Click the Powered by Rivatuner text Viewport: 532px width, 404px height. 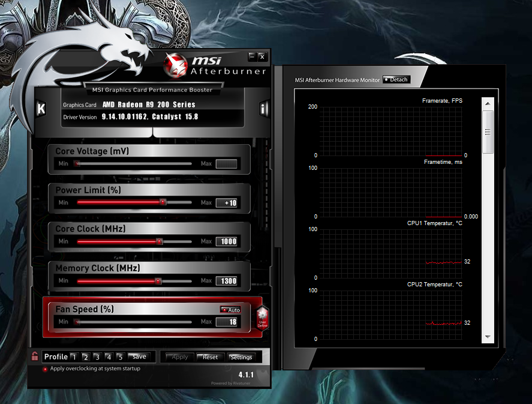coord(230,384)
